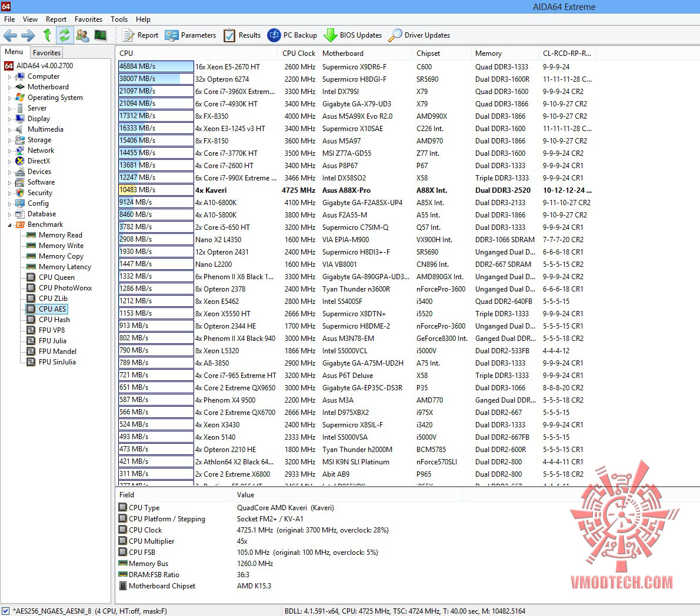Click BIOS Updates in the toolbar
700x616 pixels.
pos(353,35)
